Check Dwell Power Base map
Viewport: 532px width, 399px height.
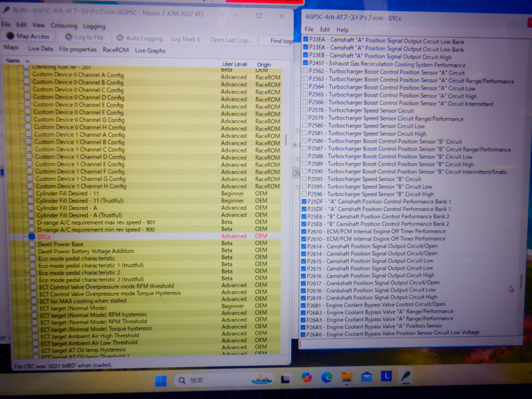click(x=32, y=244)
